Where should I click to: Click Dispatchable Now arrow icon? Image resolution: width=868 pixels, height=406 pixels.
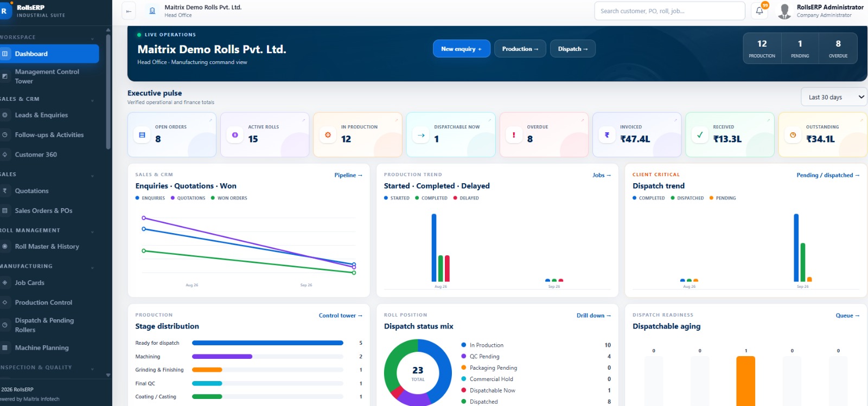point(421,135)
